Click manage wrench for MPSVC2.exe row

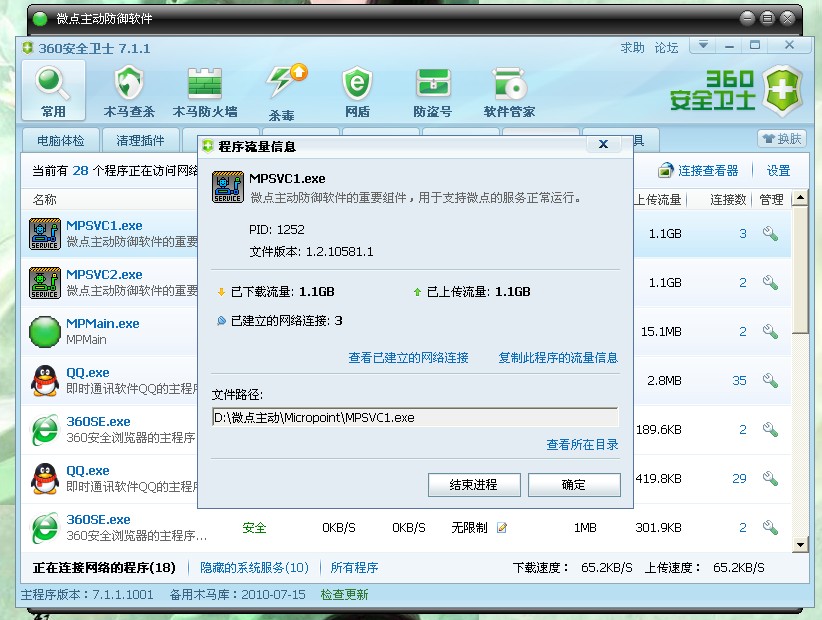pos(770,283)
